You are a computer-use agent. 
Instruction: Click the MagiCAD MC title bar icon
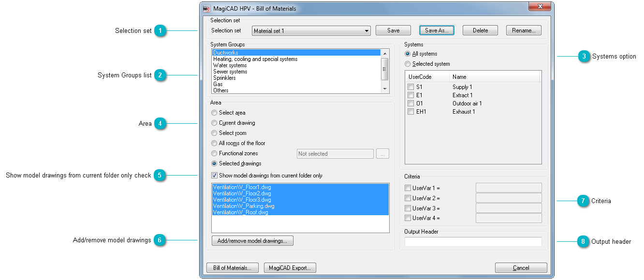[206, 9]
